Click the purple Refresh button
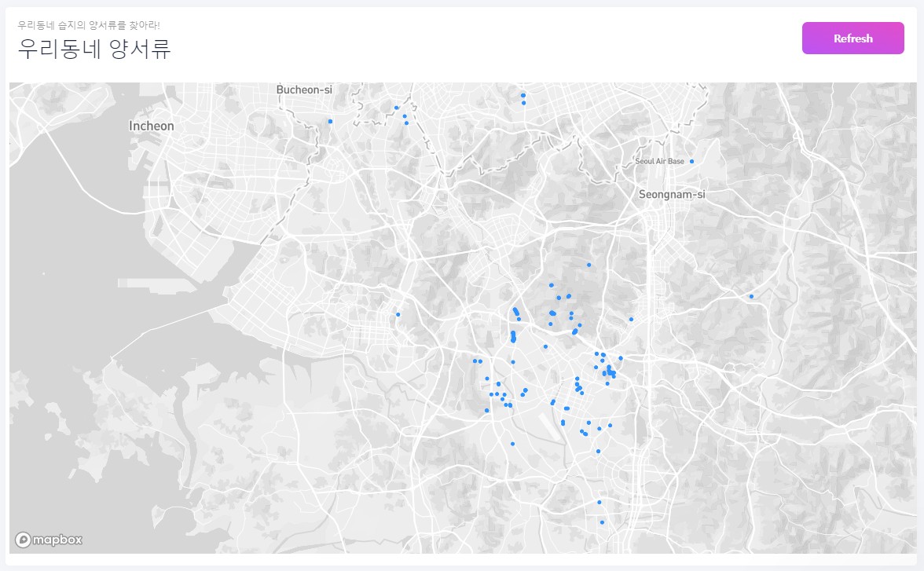Image resolution: width=924 pixels, height=571 pixels. click(x=852, y=38)
